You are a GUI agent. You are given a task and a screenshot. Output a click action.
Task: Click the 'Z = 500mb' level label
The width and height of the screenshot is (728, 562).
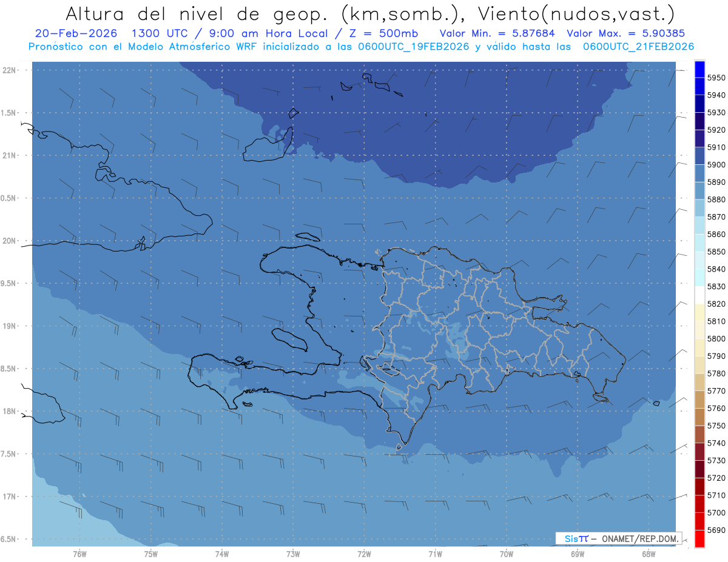[x=382, y=33]
